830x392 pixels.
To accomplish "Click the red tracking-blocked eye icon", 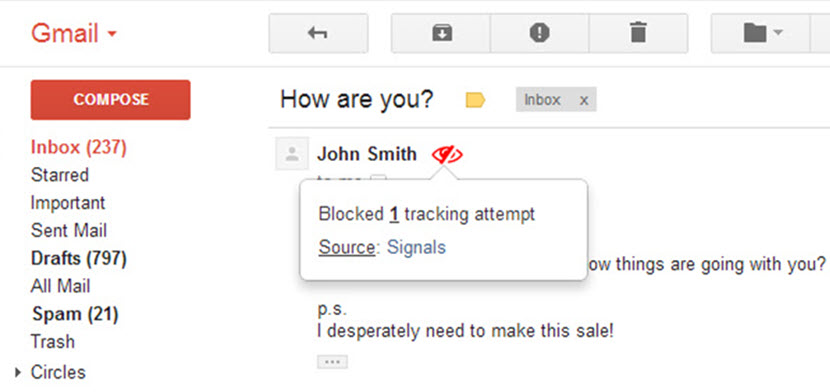I will pos(447,155).
